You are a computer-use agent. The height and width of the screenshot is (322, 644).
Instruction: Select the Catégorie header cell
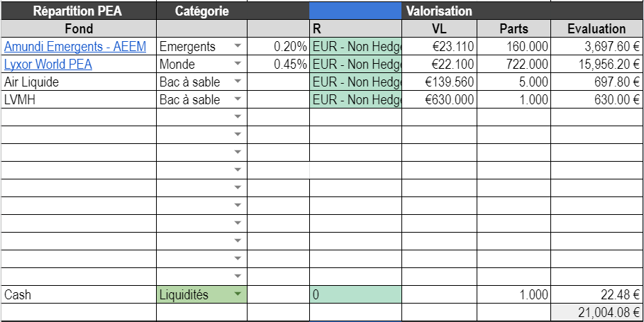[202, 11]
